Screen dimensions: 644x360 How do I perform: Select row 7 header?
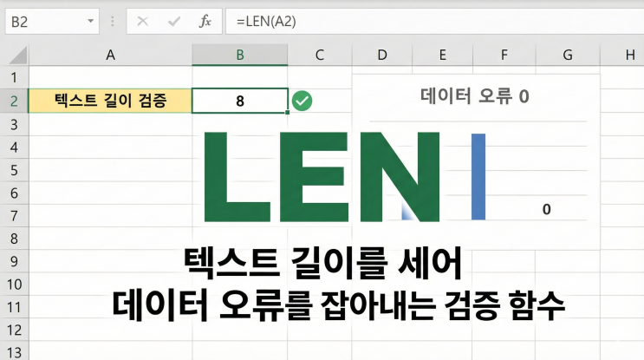[15, 216]
